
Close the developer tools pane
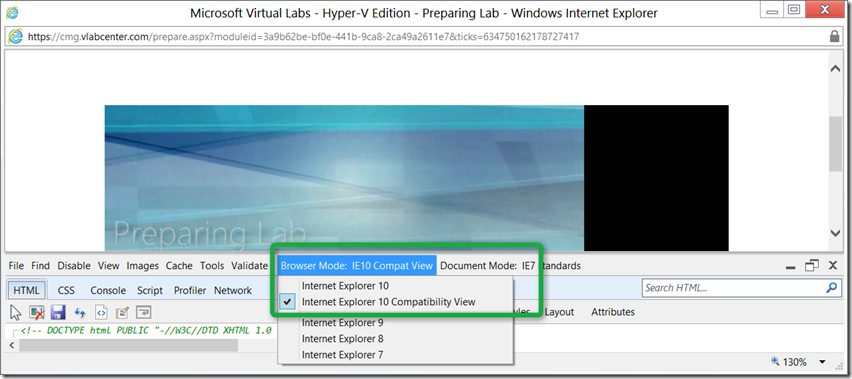pos(832,266)
